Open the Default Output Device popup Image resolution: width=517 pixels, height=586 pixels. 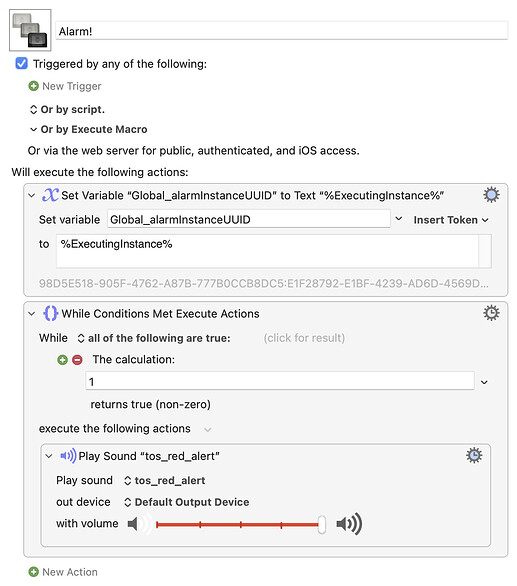click(x=186, y=502)
